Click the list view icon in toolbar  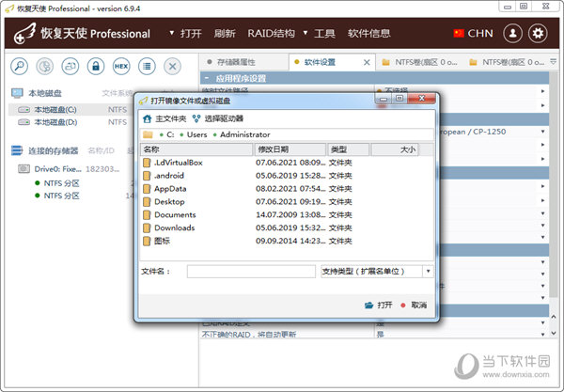coord(147,66)
